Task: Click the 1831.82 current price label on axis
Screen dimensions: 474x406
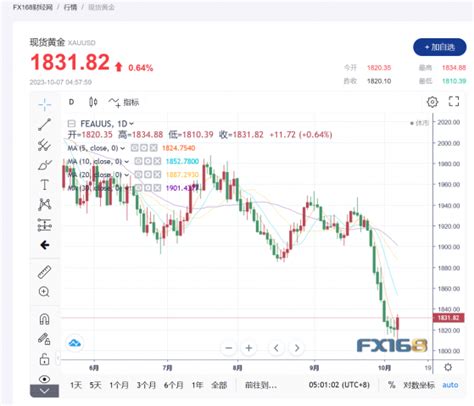Action: pos(448,318)
